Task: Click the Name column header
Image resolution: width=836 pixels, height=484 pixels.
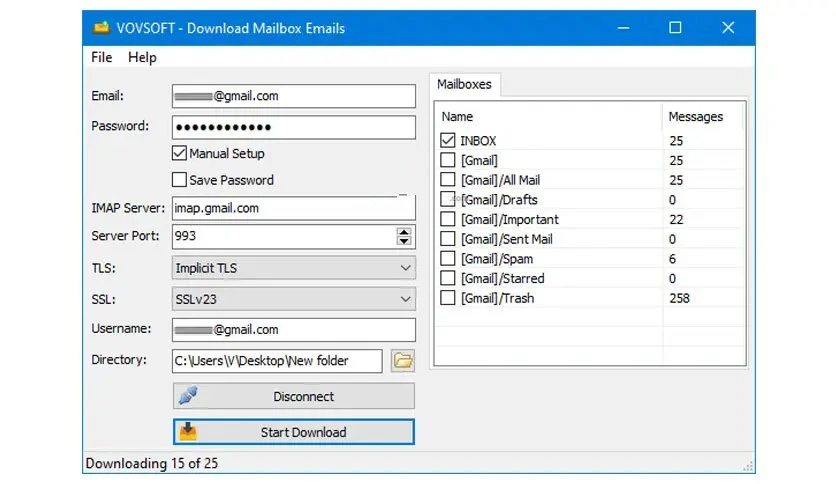Action: pyautogui.click(x=549, y=117)
